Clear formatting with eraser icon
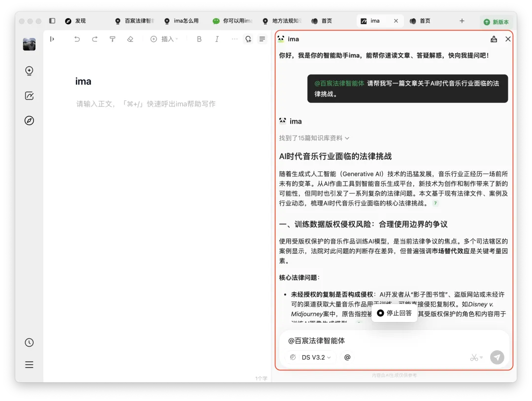 pos(130,39)
